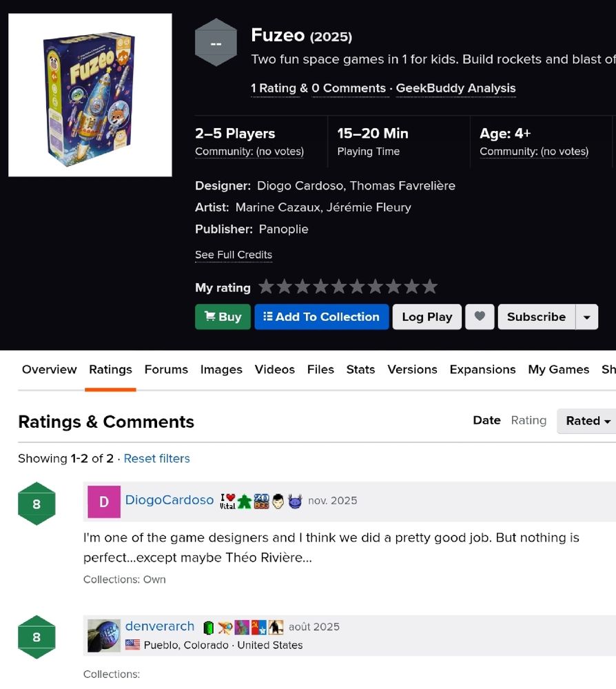Click Add To Collection button

click(322, 317)
